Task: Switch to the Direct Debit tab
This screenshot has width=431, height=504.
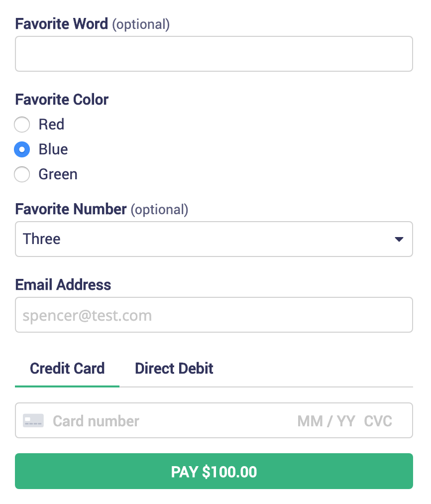Action: coord(174,369)
